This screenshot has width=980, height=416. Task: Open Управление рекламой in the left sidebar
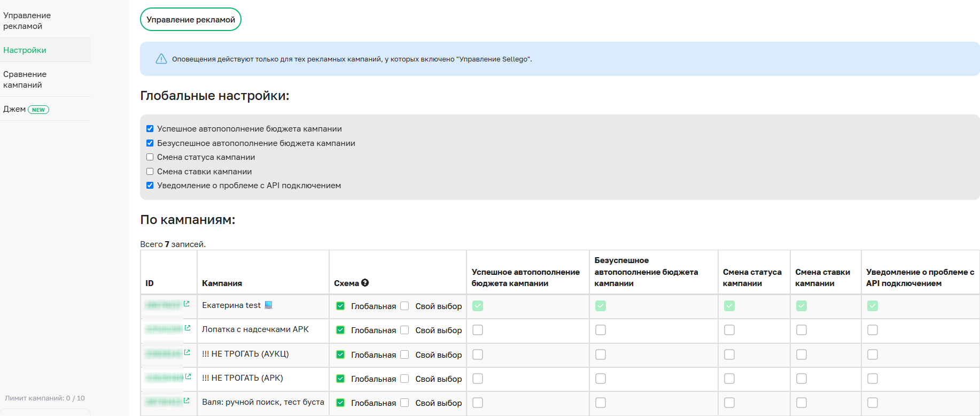(x=27, y=21)
